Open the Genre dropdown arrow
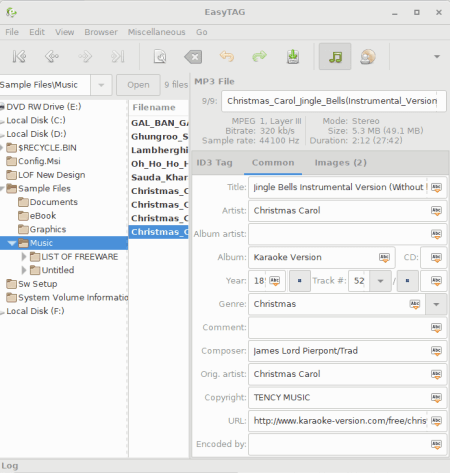The height and width of the screenshot is (473, 450). tap(436, 304)
